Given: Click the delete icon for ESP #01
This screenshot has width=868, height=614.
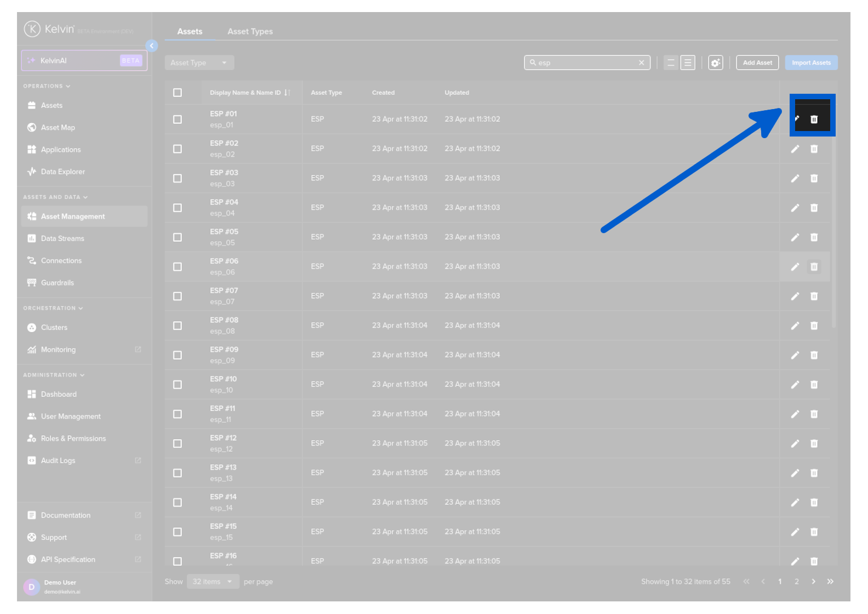Looking at the screenshot, I should tap(814, 120).
